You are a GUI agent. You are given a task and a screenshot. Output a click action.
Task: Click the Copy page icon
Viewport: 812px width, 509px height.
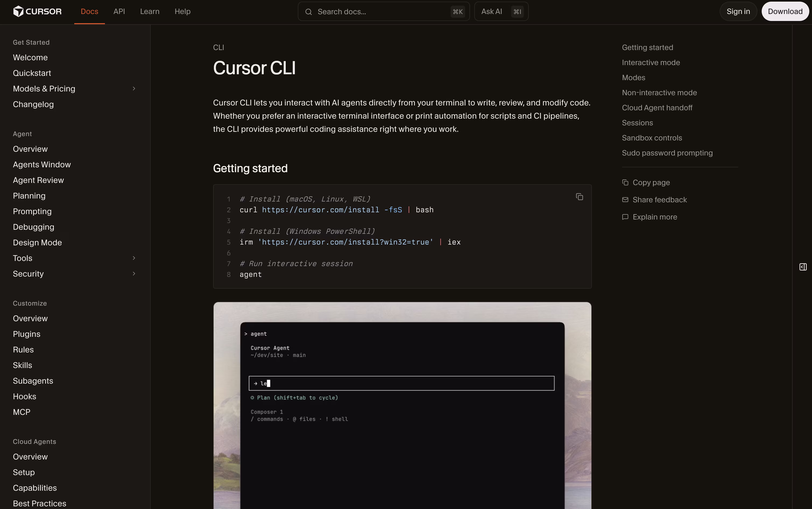coord(625,182)
